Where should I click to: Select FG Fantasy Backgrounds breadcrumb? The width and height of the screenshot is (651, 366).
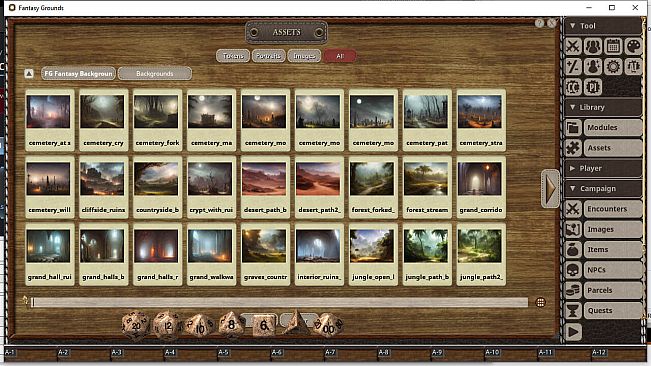click(78, 73)
